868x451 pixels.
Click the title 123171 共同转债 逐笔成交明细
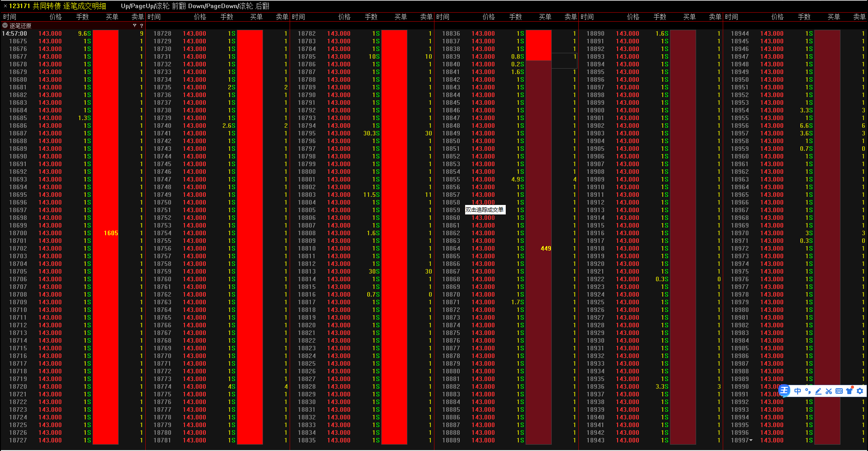point(58,6)
